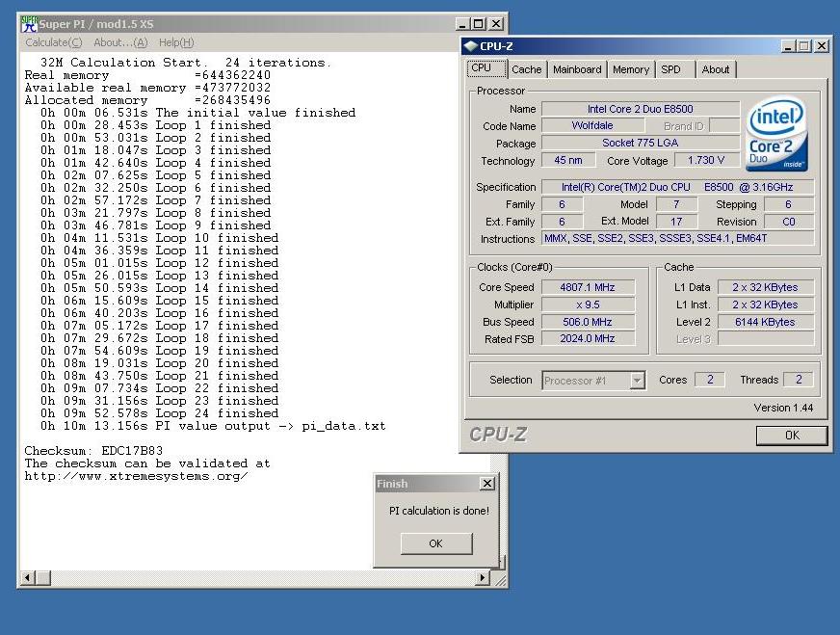Click the horizontal scrollbar thumb in Super PI
840x635 pixels.
[x=42, y=577]
